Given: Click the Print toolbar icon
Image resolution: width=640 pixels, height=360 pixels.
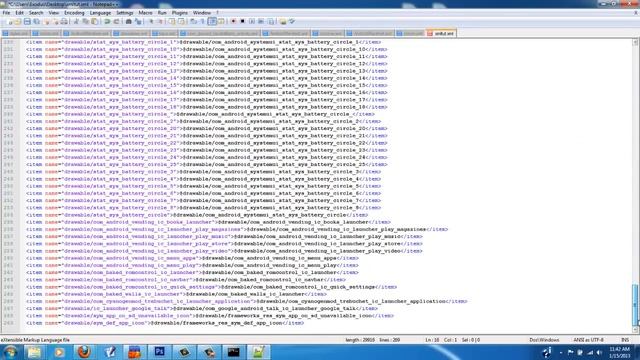Looking at the screenshot, I should pos(64,21).
